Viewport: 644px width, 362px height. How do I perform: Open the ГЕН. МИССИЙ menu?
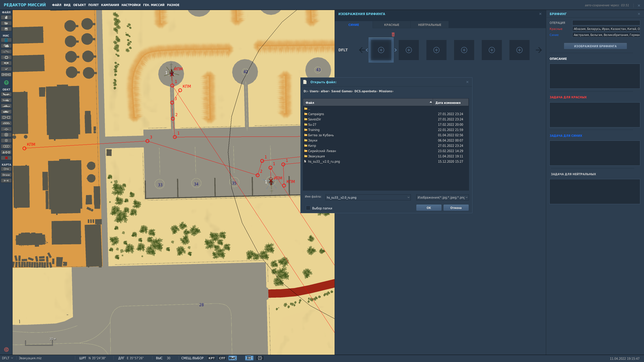[154, 5]
